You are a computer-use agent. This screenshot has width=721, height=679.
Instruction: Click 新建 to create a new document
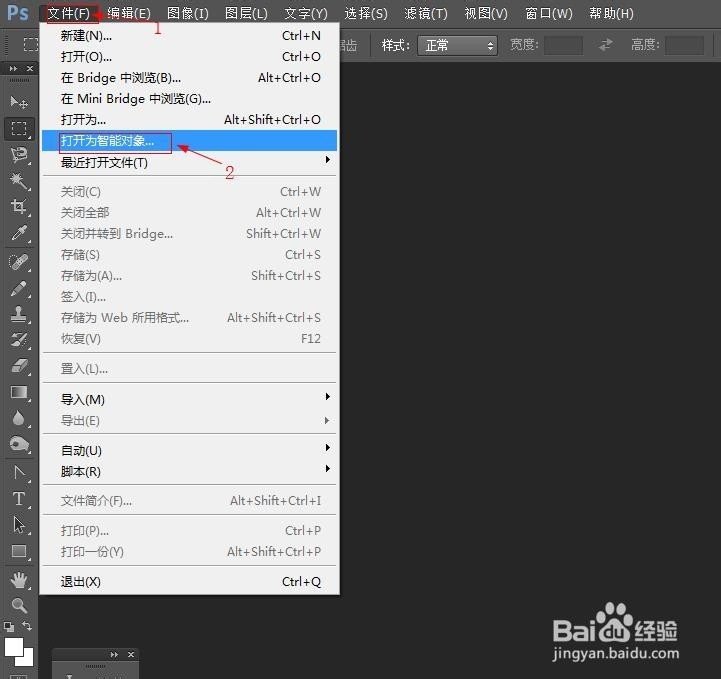coord(87,35)
